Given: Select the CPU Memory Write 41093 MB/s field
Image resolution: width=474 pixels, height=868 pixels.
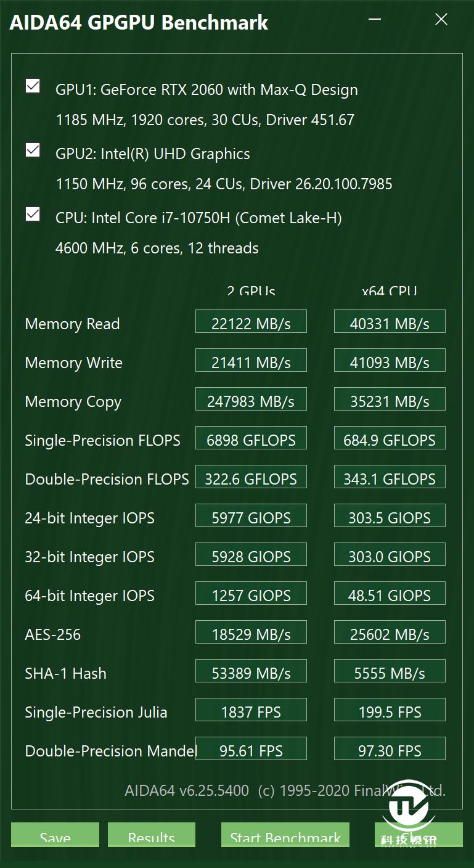Looking at the screenshot, I should coord(390,361).
